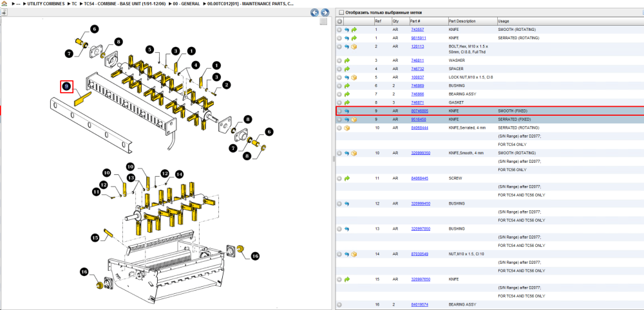Open breadcrumb 'TC54 - COMBINE - BASE UNIT'

coord(124,4)
